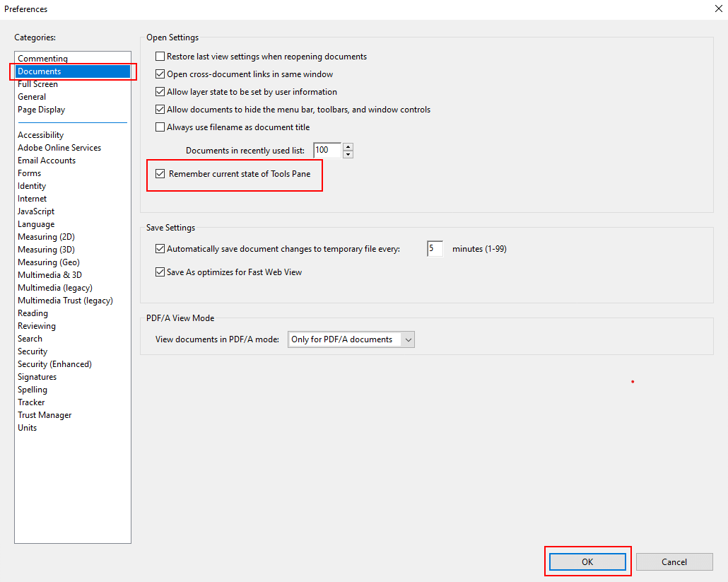Uncheck Remember current state of Tools Pane

(x=160, y=174)
